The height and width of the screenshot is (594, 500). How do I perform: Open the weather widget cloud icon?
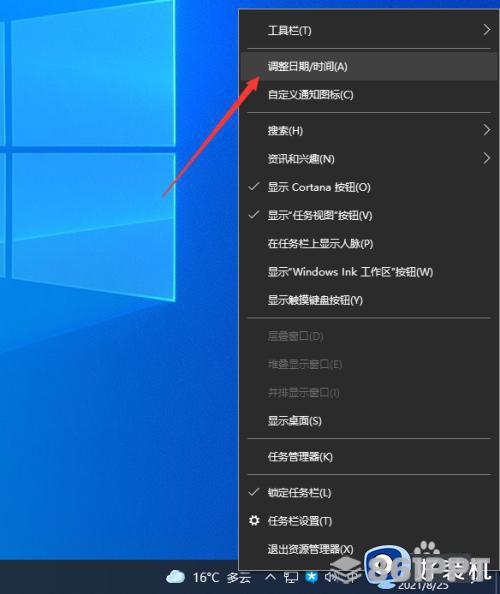point(175,577)
